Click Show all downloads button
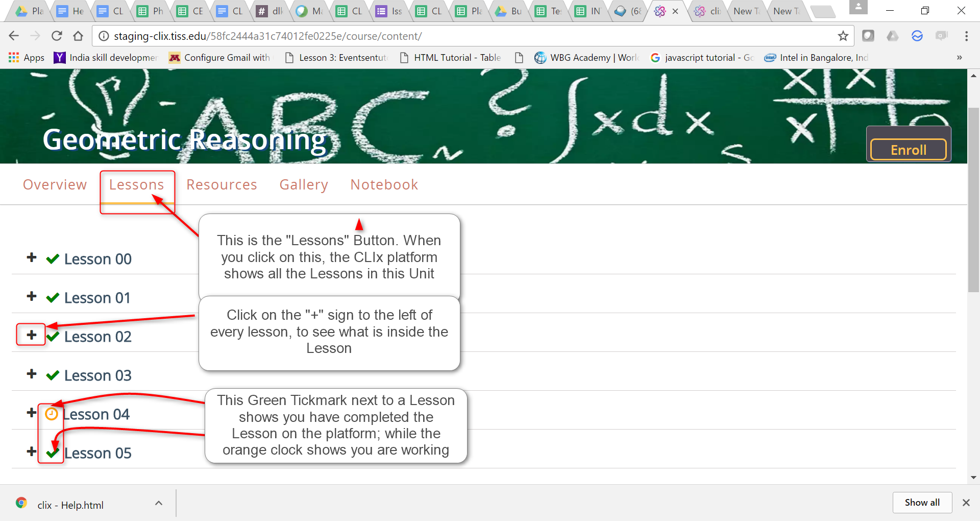The height and width of the screenshot is (521, 980). click(x=922, y=503)
